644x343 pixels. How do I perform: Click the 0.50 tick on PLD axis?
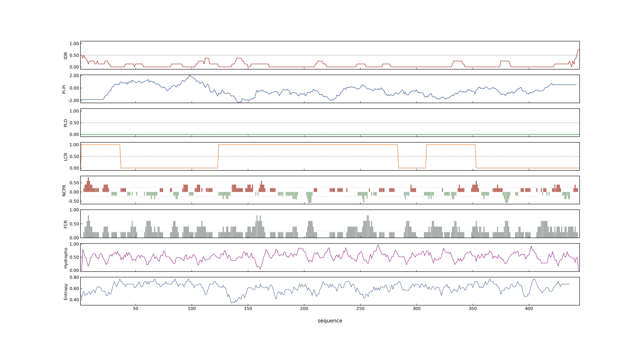click(x=74, y=123)
